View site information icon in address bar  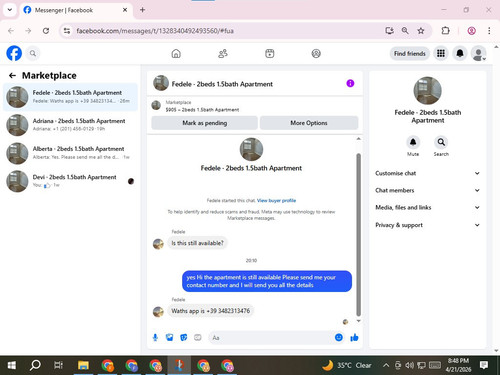67,31
